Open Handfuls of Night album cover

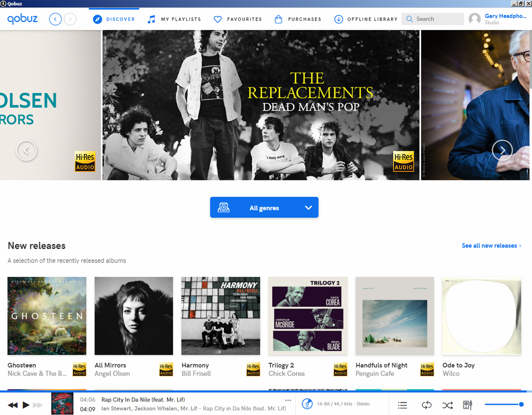pos(395,316)
